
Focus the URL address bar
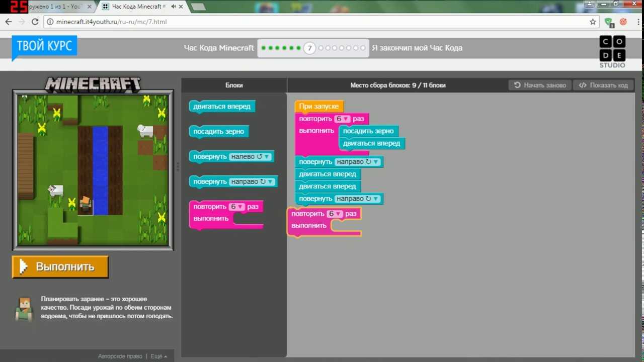[317, 22]
